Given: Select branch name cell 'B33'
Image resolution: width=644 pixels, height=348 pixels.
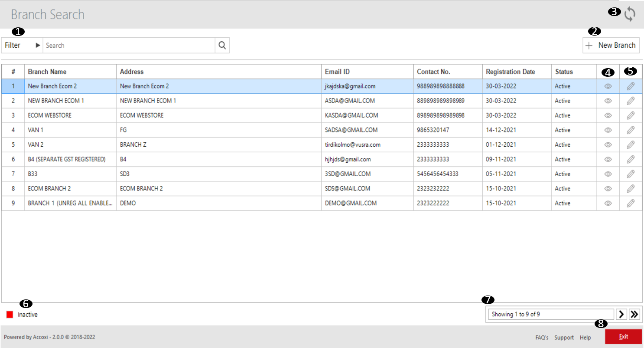Looking at the screenshot, I should point(70,174).
